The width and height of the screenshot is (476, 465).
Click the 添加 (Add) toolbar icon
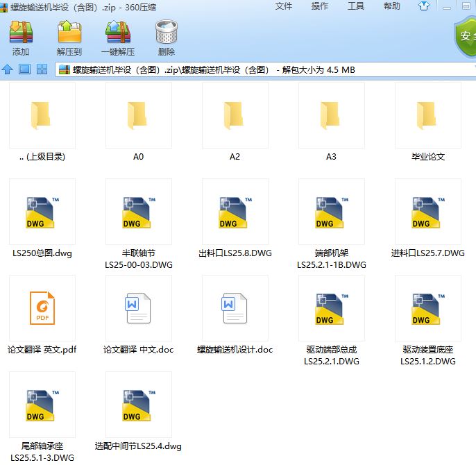21,32
